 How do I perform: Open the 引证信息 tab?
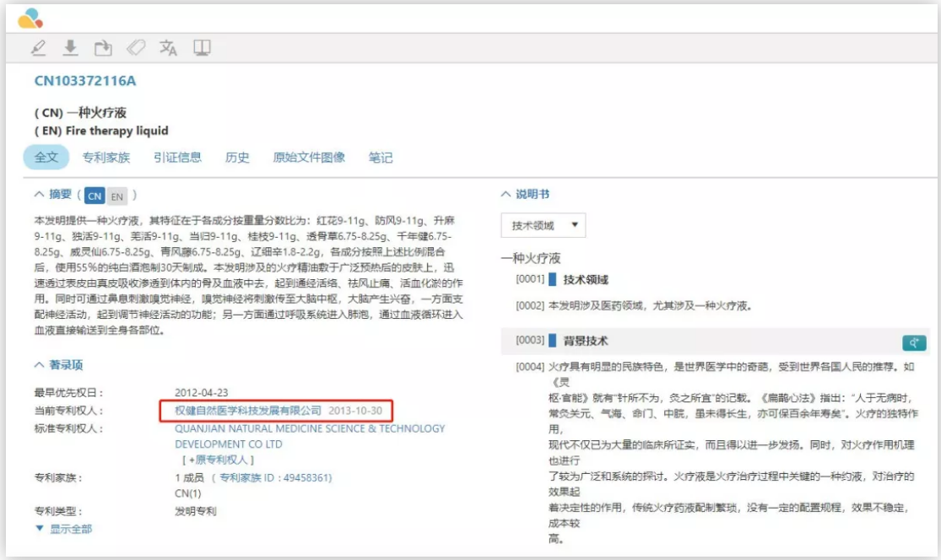[177, 158]
